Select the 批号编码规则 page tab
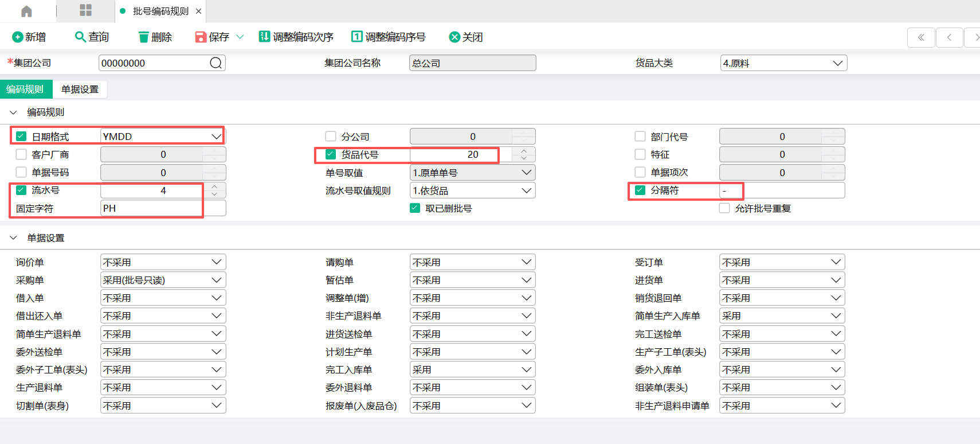Image resolution: width=980 pixels, height=444 pixels. 160,11
